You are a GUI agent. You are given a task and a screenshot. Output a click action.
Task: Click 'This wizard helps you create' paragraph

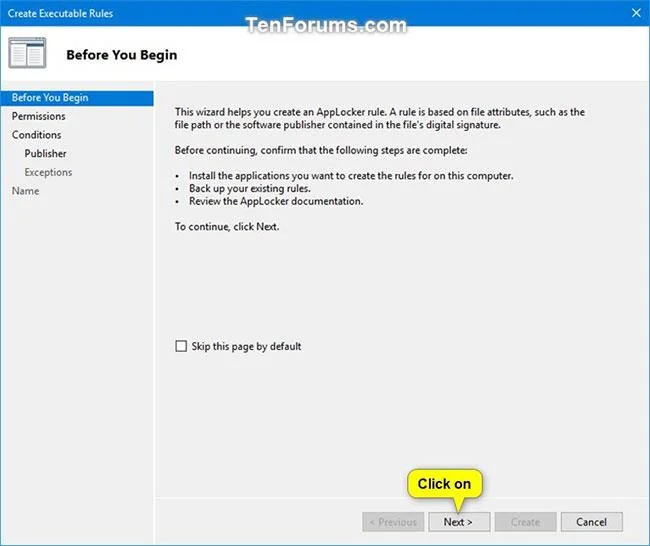point(380,118)
